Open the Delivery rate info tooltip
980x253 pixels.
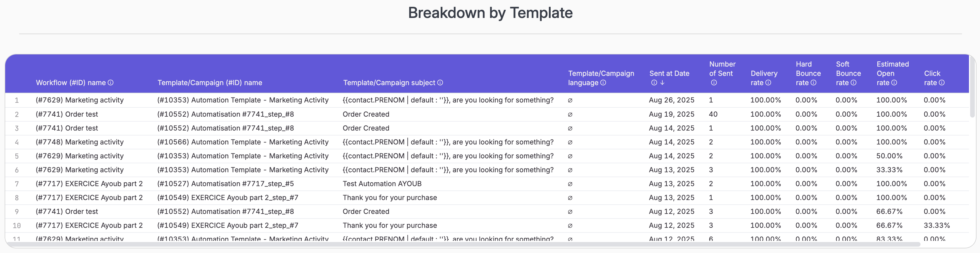[768, 82]
